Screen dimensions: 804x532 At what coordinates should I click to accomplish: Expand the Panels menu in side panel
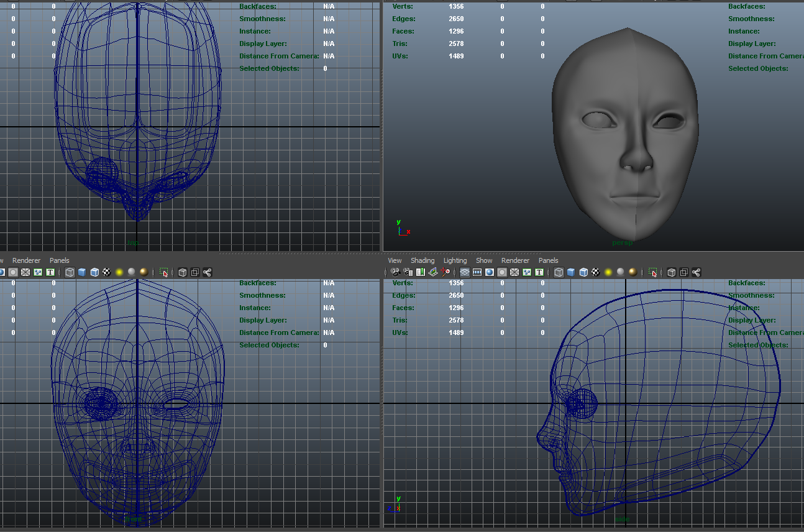[548, 260]
